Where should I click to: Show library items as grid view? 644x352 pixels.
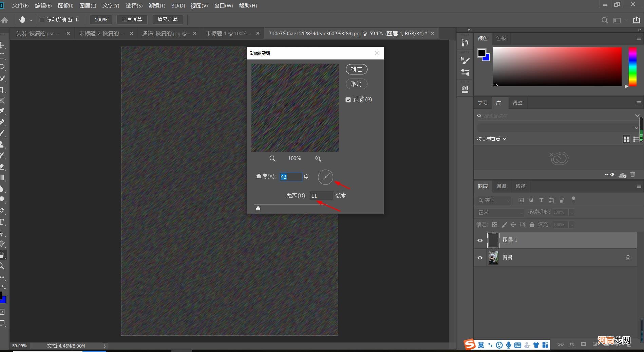coord(626,139)
